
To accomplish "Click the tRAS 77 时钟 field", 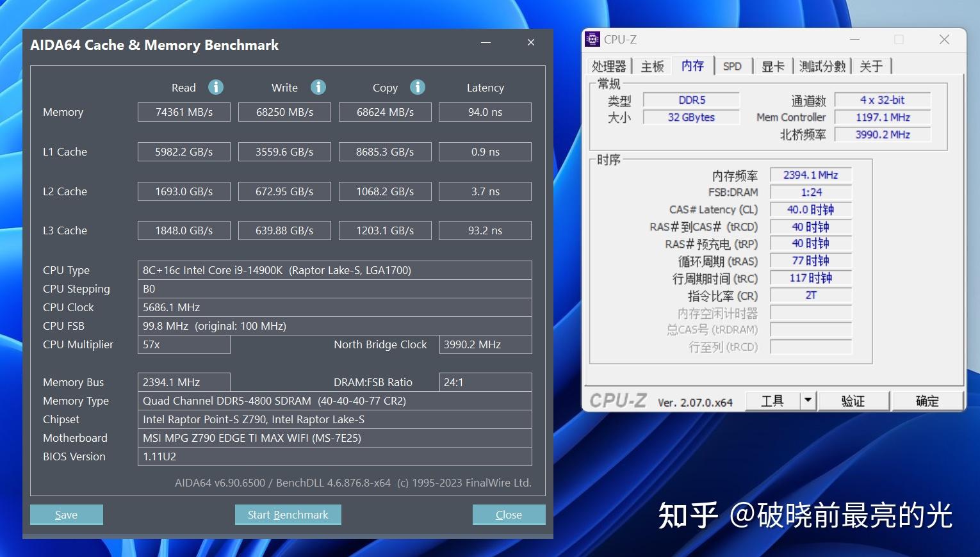I will (x=811, y=261).
